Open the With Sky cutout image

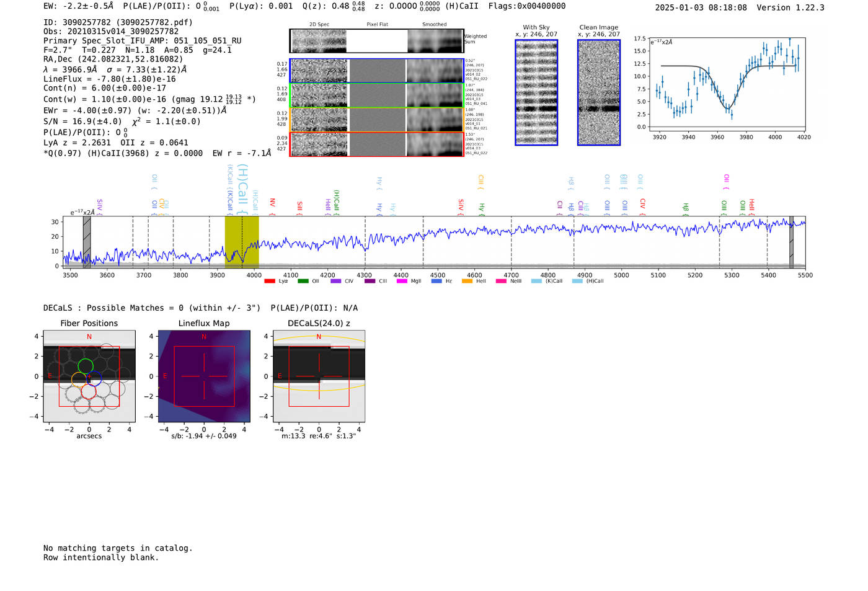(x=536, y=92)
